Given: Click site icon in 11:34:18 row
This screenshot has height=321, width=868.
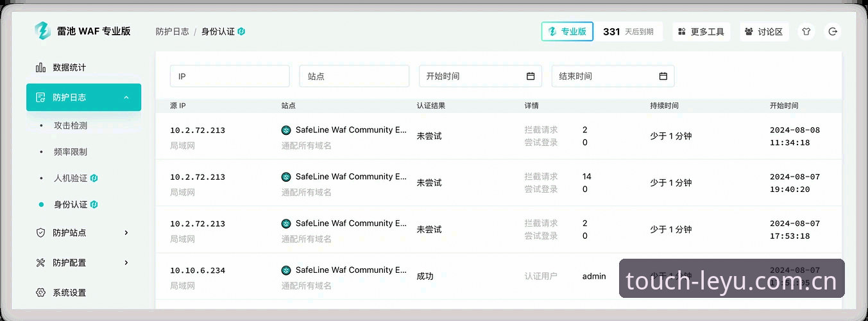Looking at the screenshot, I should pyautogui.click(x=286, y=130).
